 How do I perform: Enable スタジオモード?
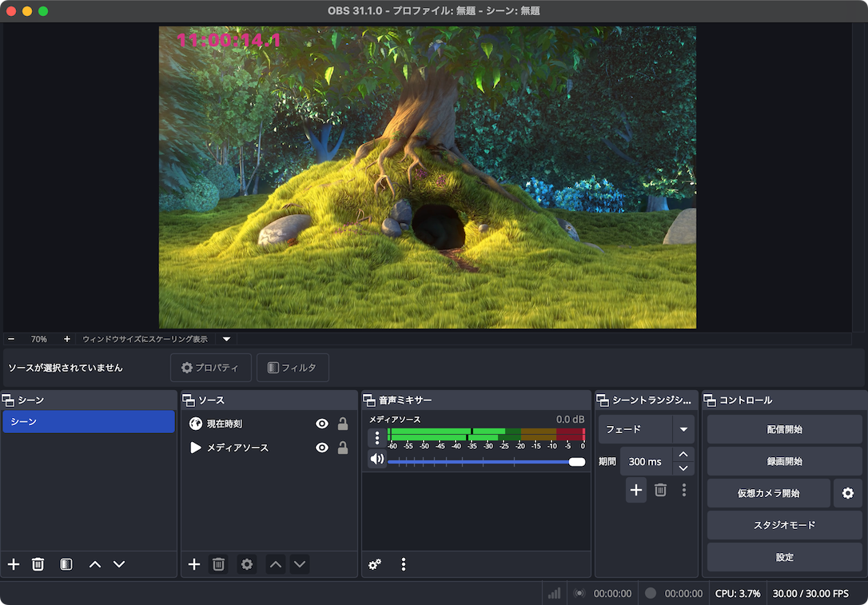pos(784,525)
